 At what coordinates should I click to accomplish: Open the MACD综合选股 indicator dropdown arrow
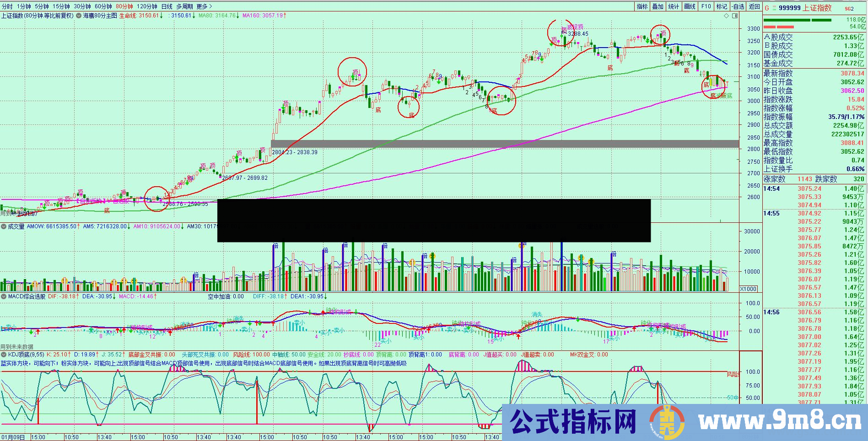tap(4, 296)
